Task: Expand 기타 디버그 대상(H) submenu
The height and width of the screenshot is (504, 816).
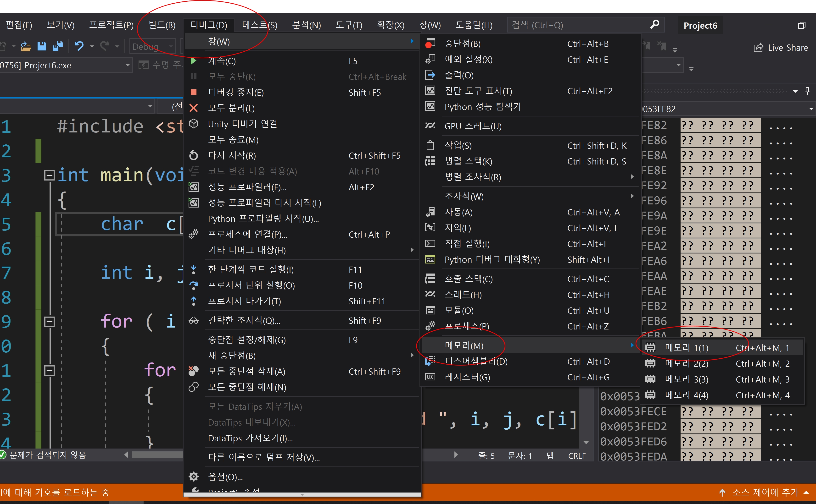Action: point(302,250)
